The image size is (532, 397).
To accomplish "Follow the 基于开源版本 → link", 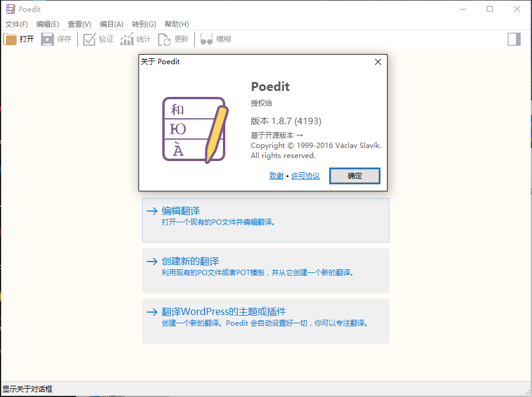I will tap(277, 136).
